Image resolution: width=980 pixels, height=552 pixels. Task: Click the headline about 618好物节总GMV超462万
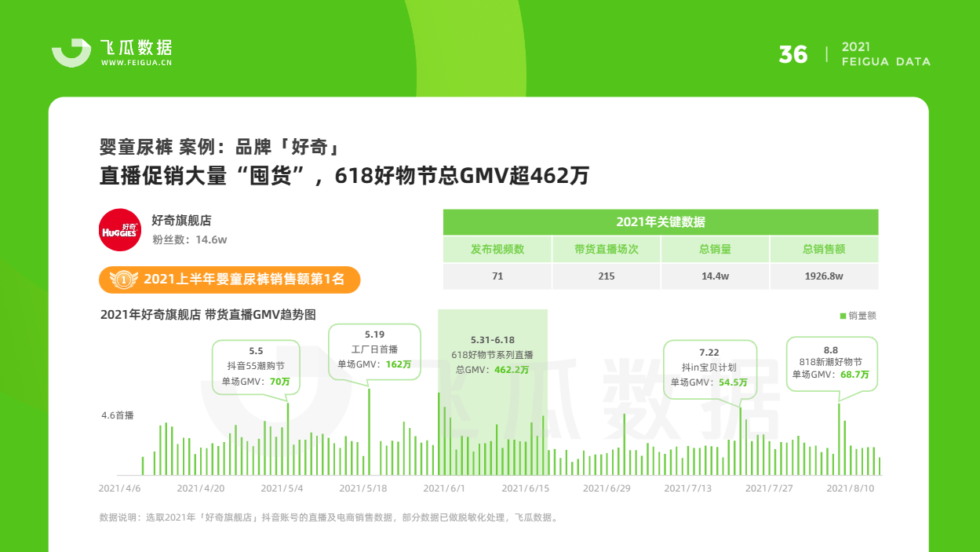344,175
